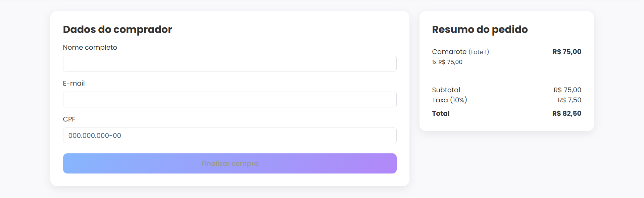Click the CPF label above the field
Viewport: 644px width, 198px height.
click(69, 119)
